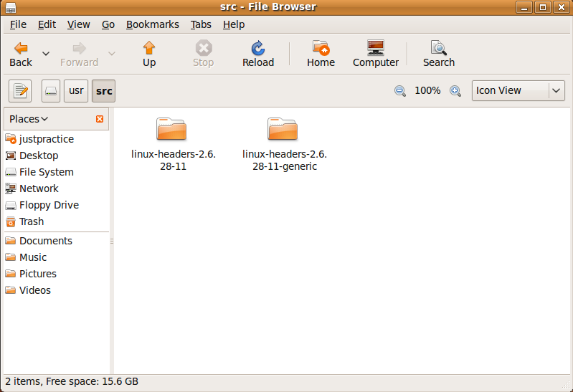Viewport: 573px width, 392px height.
Task: Go to parent folder with Up button
Action: pyautogui.click(x=149, y=54)
